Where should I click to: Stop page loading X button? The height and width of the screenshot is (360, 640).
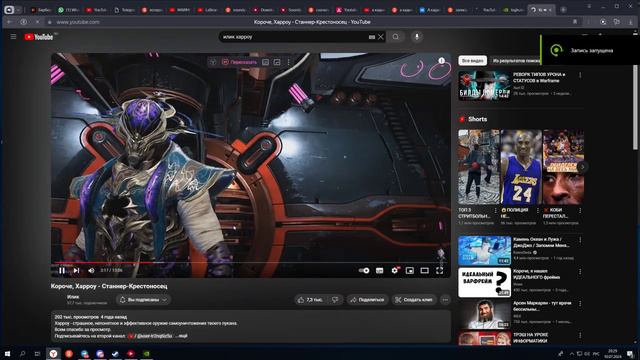[37, 22]
